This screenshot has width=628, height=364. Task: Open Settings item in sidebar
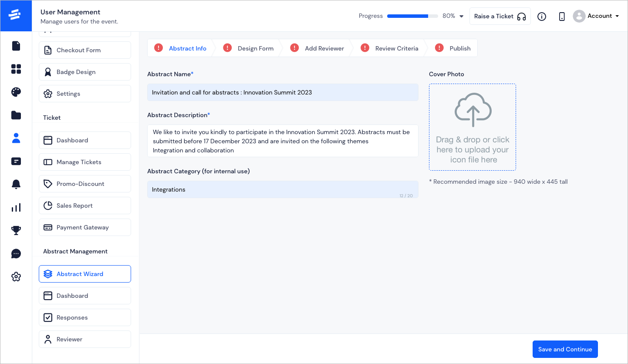pyautogui.click(x=85, y=94)
